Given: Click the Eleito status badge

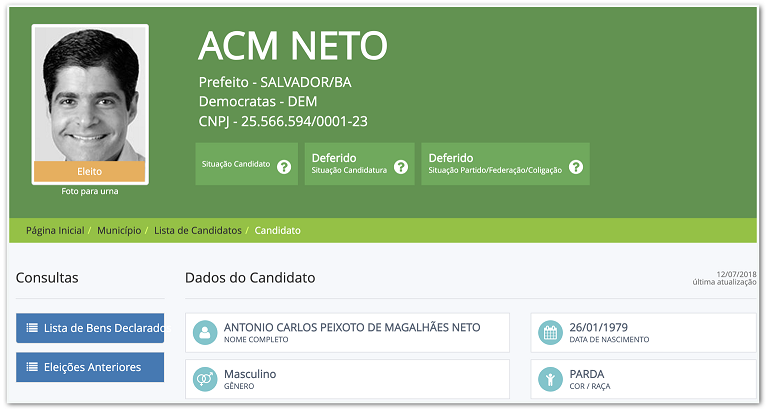Looking at the screenshot, I should pos(90,171).
